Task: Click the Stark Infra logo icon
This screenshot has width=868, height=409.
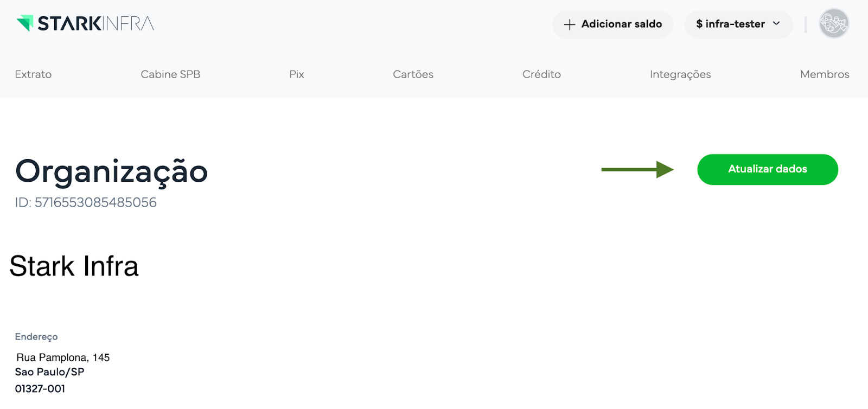Action: (25, 23)
